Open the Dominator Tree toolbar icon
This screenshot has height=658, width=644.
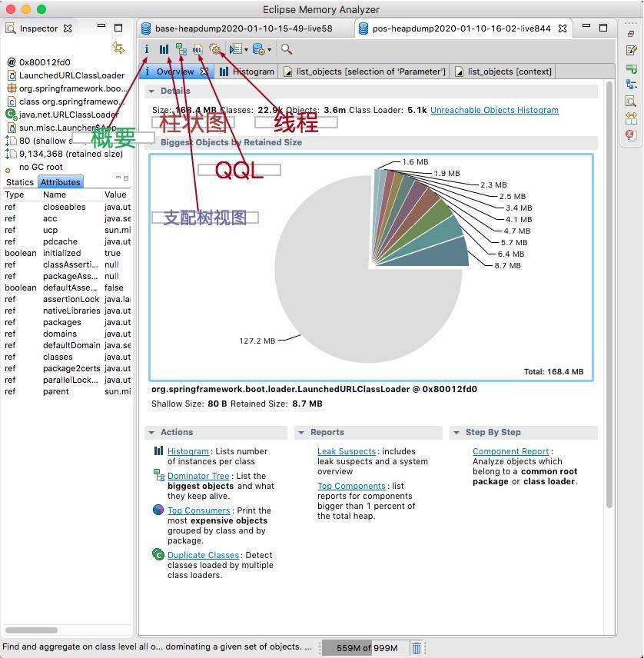tap(181, 49)
